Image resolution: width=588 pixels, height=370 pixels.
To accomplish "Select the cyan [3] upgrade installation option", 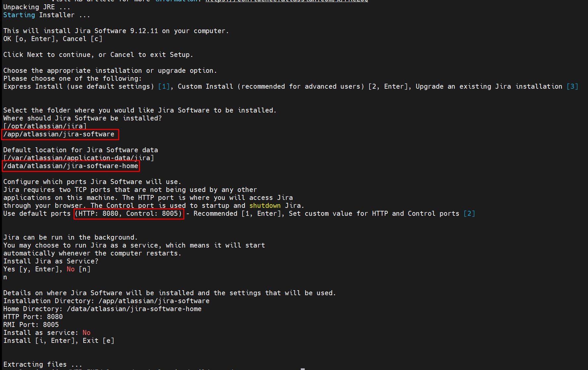I will [572, 87].
